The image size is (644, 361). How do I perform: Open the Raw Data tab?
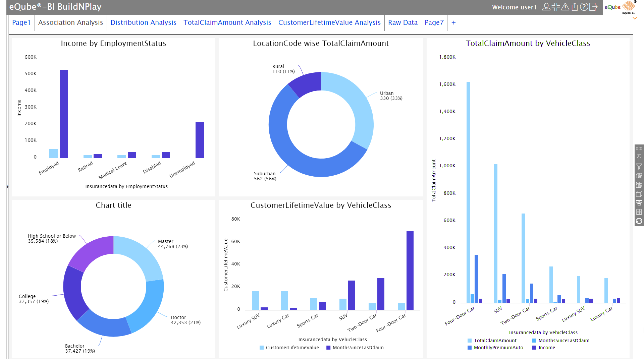pos(402,22)
